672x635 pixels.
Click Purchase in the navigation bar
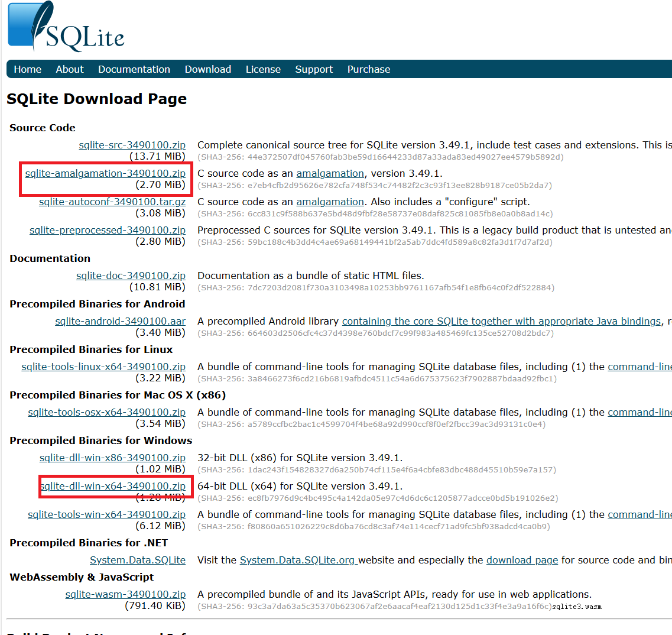369,69
